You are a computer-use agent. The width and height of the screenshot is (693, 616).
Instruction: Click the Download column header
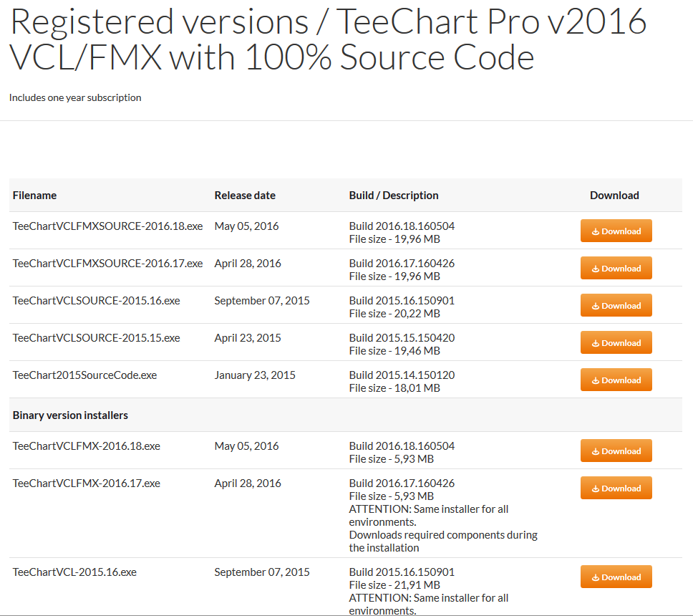pos(614,196)
